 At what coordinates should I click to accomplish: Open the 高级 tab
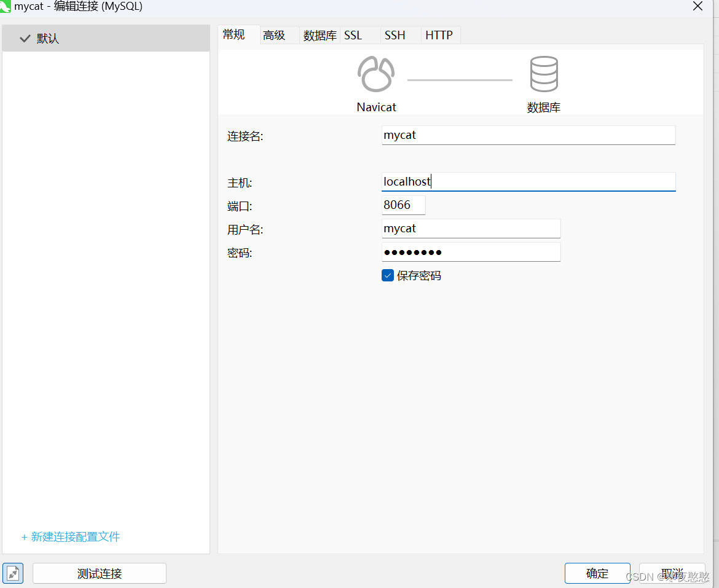tap(279, 35)
